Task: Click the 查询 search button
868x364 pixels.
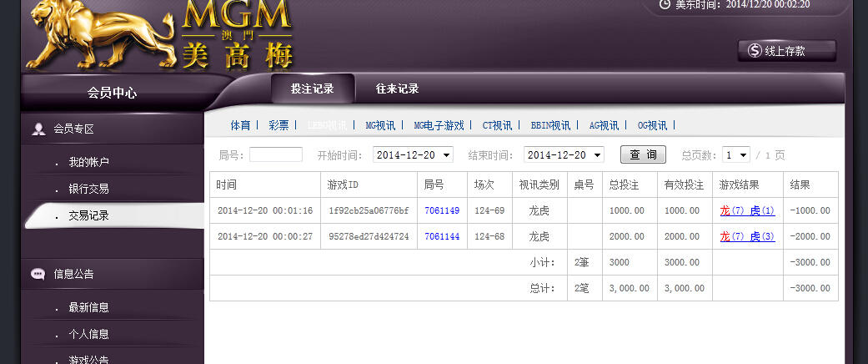Action: [x=643, y=154]
